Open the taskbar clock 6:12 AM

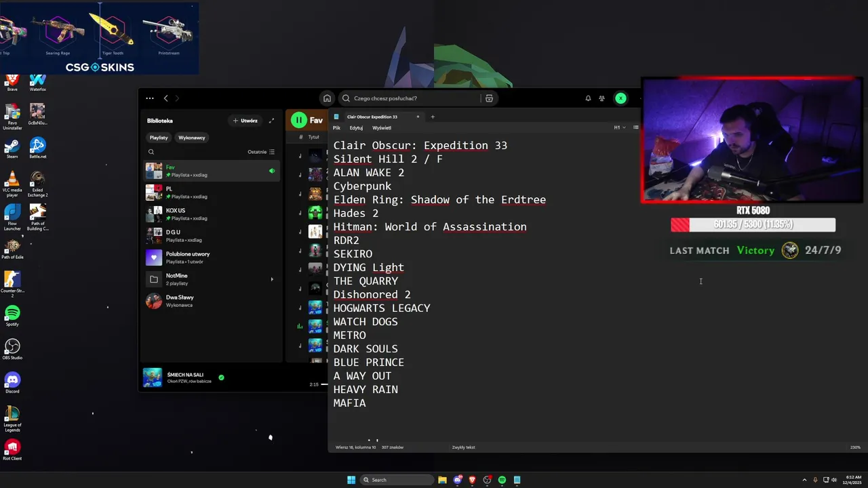[x=853, y=480]
